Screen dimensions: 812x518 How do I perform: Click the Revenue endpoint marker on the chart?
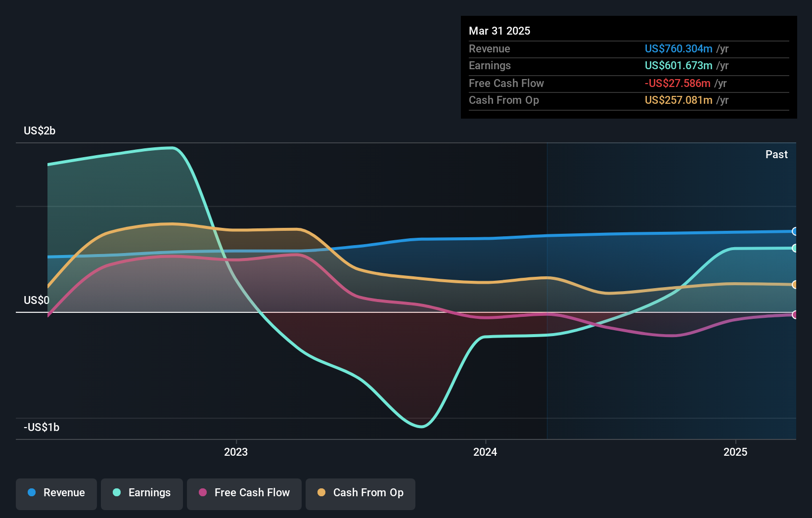click(795, 231)
